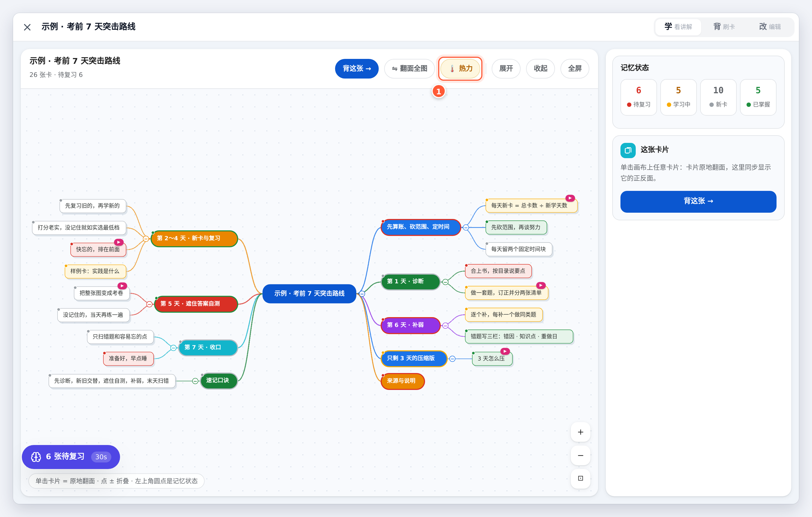Collapse the central root node toggle
Image resolution: width=812 pixels, height=517 pixels.
point(362,294)
